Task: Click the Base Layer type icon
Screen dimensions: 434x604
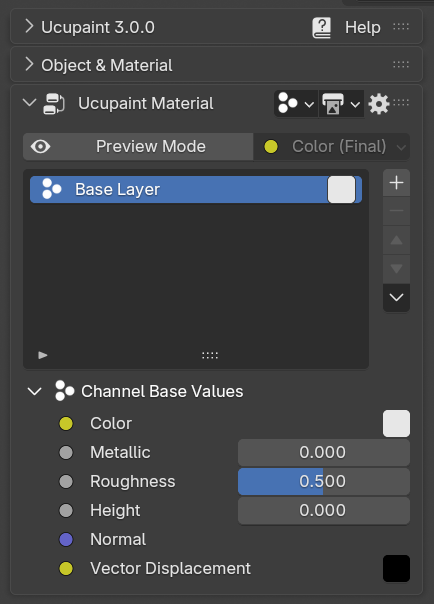Action: point(52,189)
